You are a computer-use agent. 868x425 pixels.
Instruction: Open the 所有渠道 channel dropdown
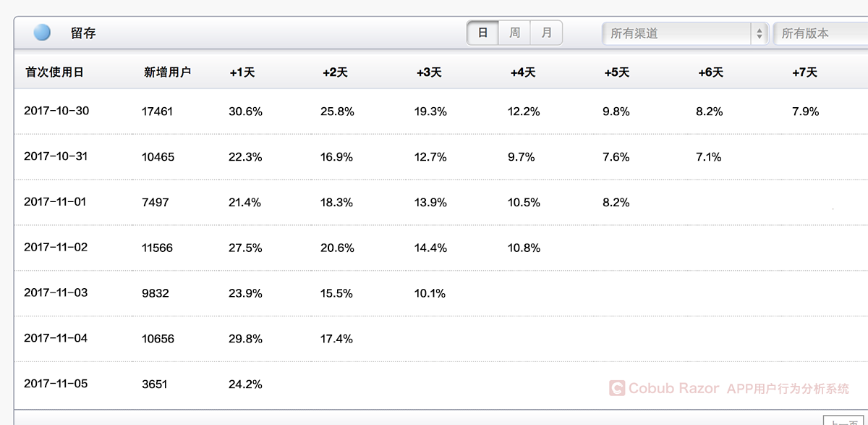pyautogui.click(x=685, y=33)
